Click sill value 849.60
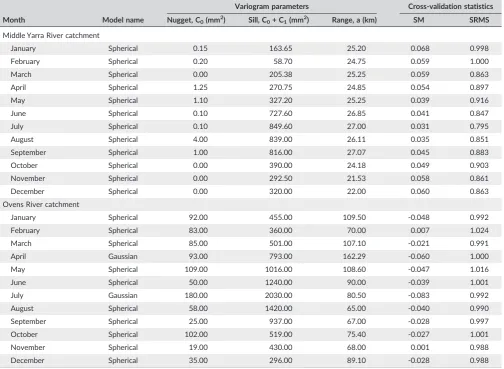 coord(281,126)
